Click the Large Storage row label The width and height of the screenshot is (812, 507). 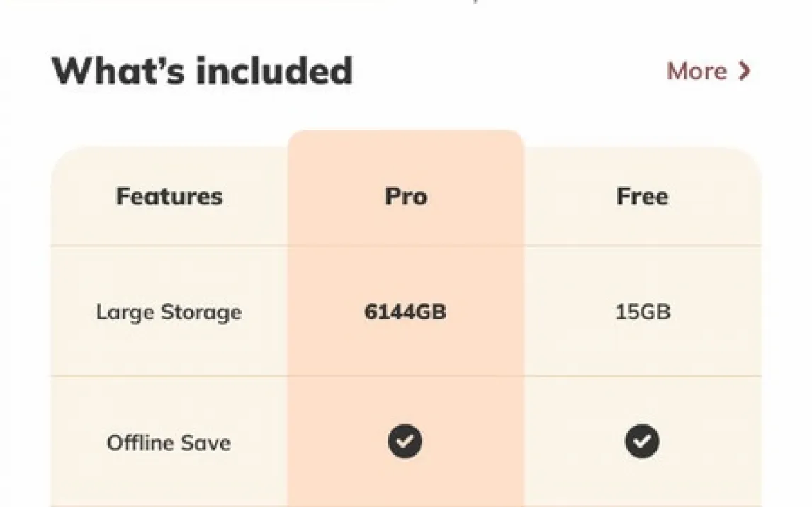pyautogui.click(x=169, y=312)
